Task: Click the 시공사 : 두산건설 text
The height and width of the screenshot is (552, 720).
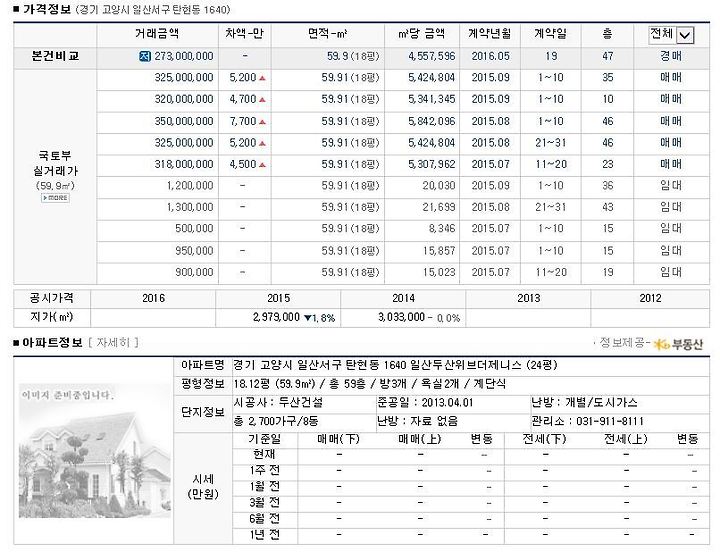Action: 278,403
